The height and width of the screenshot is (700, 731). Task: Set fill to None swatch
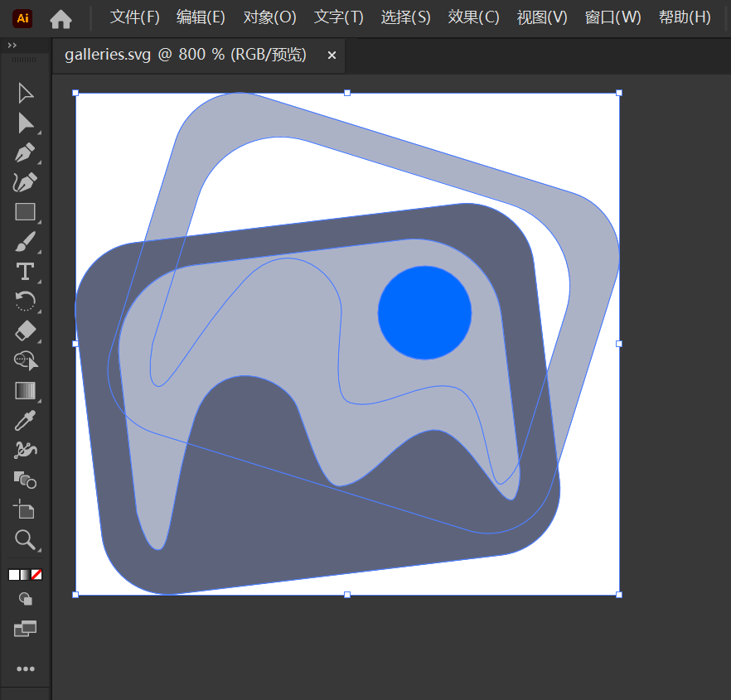[x=36, y=575]
